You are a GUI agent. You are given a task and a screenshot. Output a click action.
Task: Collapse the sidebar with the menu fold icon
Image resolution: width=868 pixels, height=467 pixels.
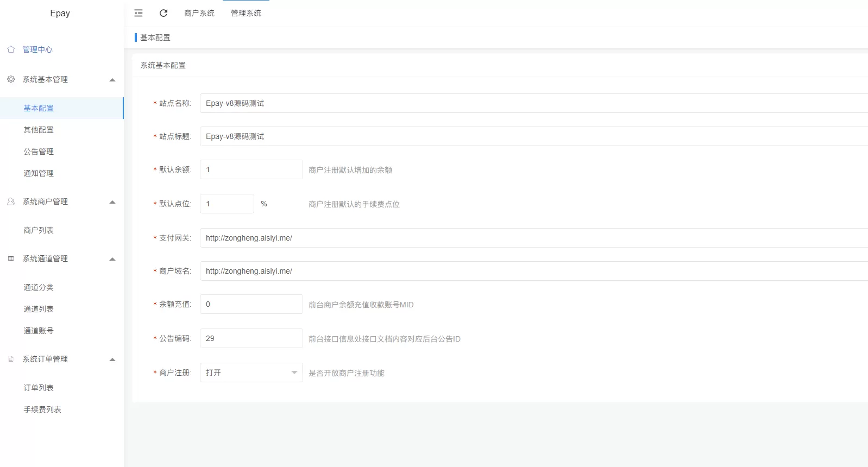139,13
